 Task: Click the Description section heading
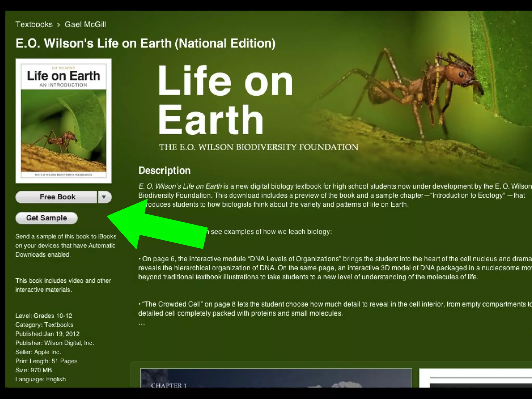point(164,170)
